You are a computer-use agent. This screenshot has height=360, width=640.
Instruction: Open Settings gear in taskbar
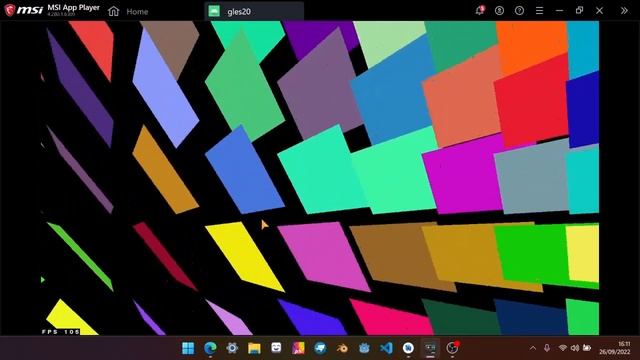(x=232, y=348)
